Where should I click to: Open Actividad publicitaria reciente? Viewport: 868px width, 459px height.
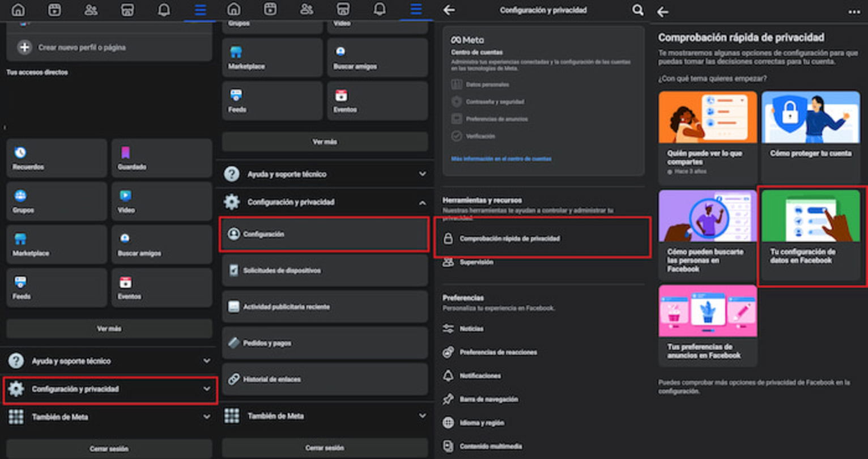[325, 307]
